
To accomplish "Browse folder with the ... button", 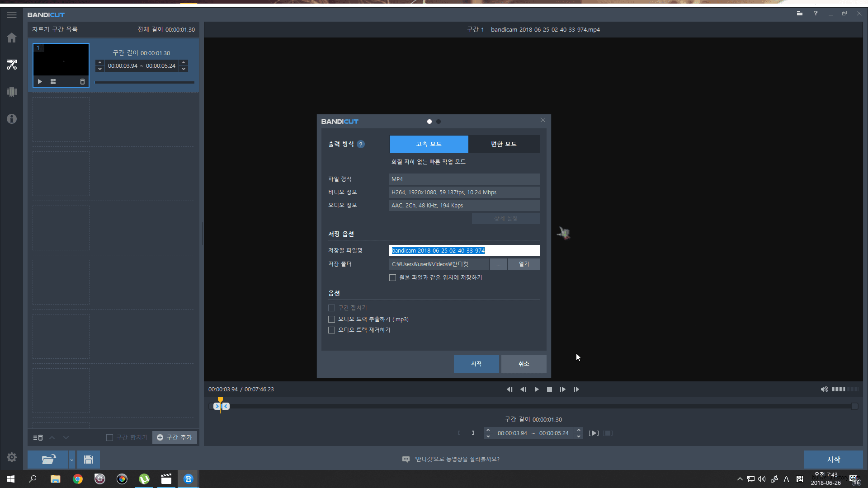I will 499,264.
